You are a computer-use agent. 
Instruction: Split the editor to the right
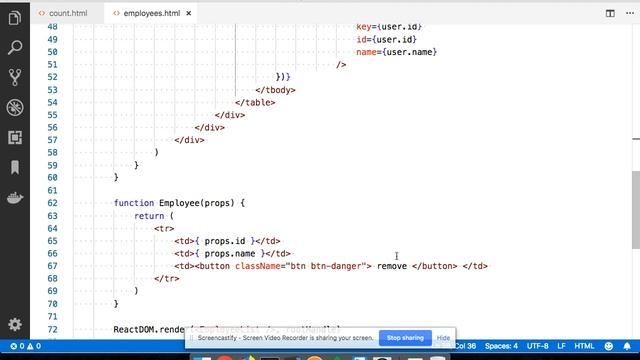(x=610, y=13)
